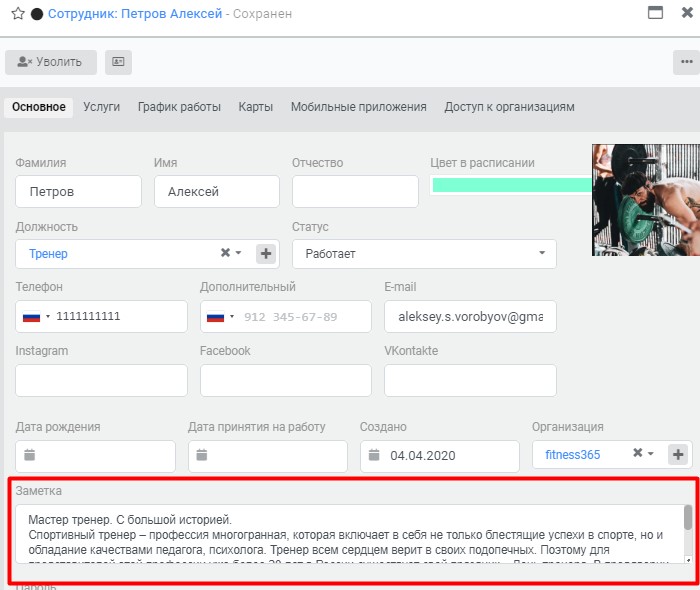Click the E-mail input field
Viewport: 700px width, 590px height.
pos(471,316)
